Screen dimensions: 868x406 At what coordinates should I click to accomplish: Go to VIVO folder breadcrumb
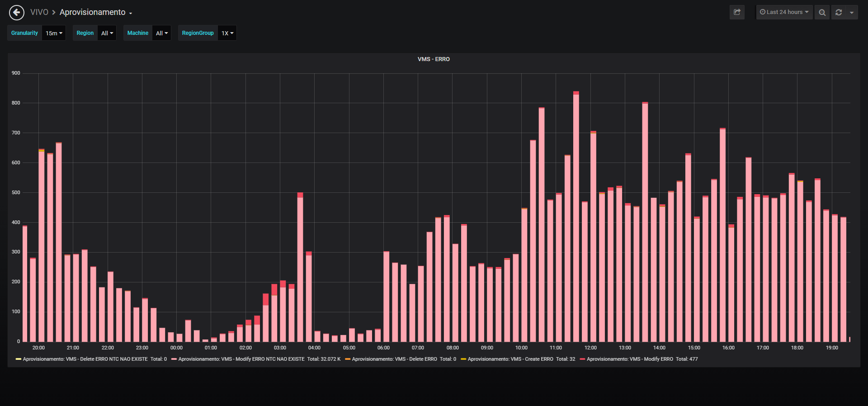(x=39, y=12)
